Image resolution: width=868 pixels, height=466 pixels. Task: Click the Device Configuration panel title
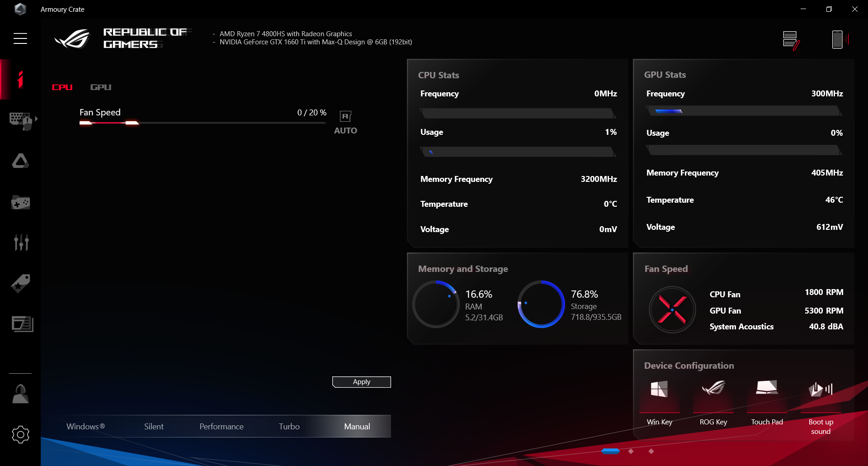[x=689, y=366]
